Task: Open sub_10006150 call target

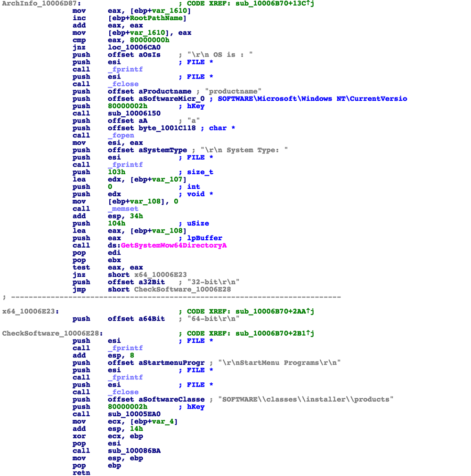Action: click(134, 113)
